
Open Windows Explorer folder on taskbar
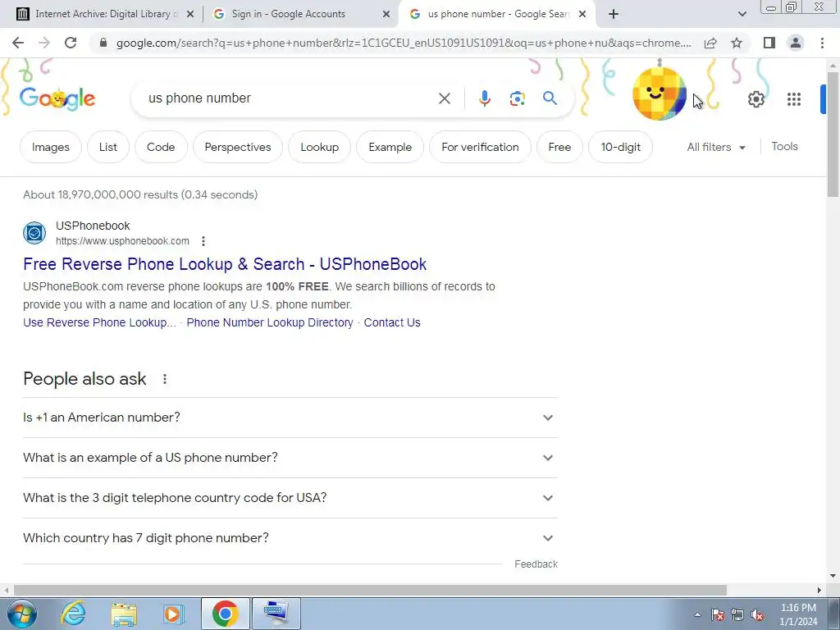tap(124, 614)
